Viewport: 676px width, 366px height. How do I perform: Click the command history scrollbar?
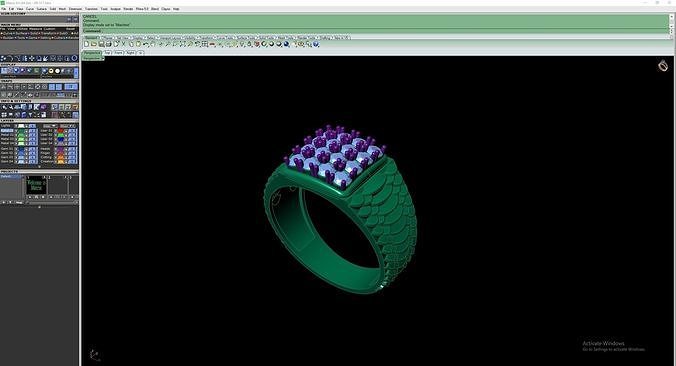(x=671, y=22)
